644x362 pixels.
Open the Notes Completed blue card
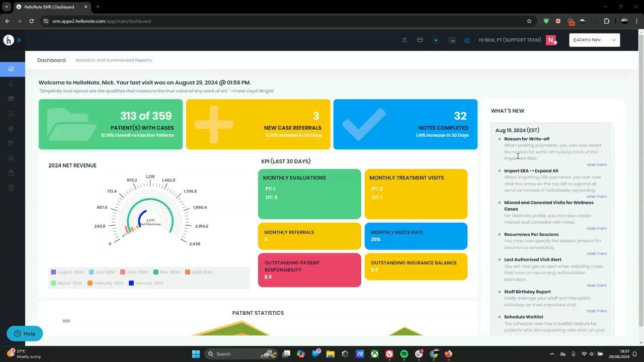tap(406, 124)
